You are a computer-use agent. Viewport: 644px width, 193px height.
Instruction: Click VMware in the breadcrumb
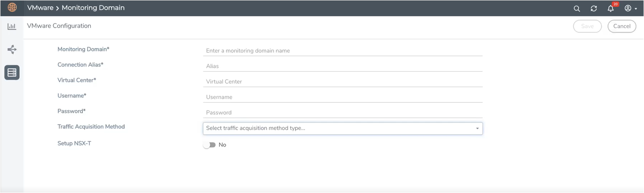[x=40, y=8]
